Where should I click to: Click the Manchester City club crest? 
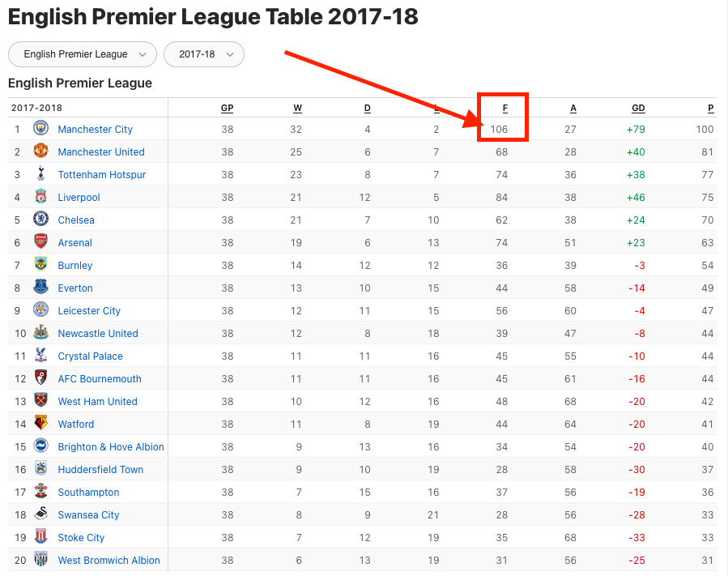coord(40,129)
